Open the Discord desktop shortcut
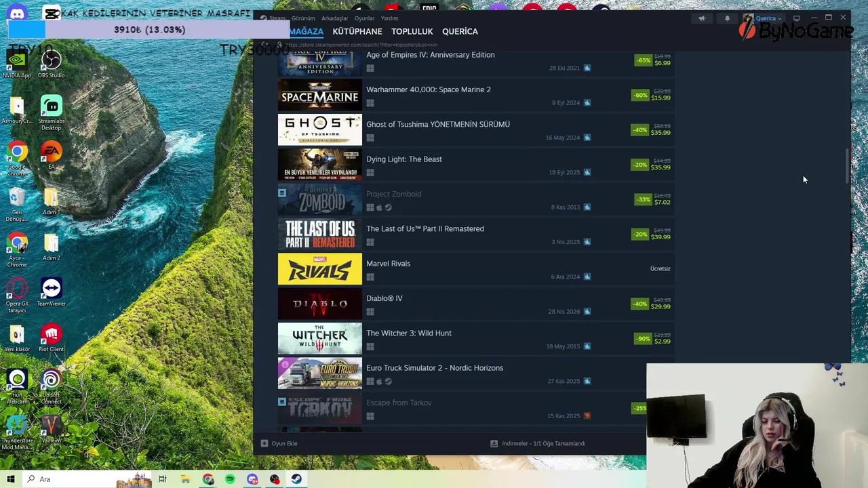The image size is (868, 488). click(x=17, y=13)
